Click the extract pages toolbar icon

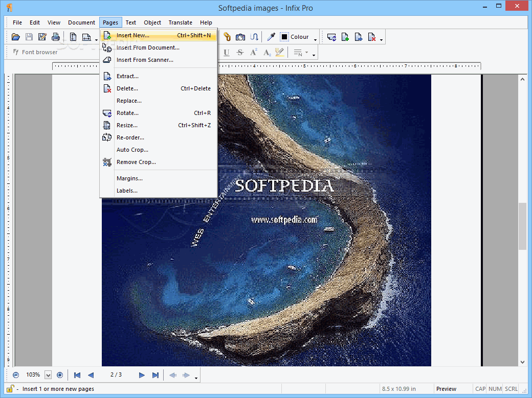358,37
